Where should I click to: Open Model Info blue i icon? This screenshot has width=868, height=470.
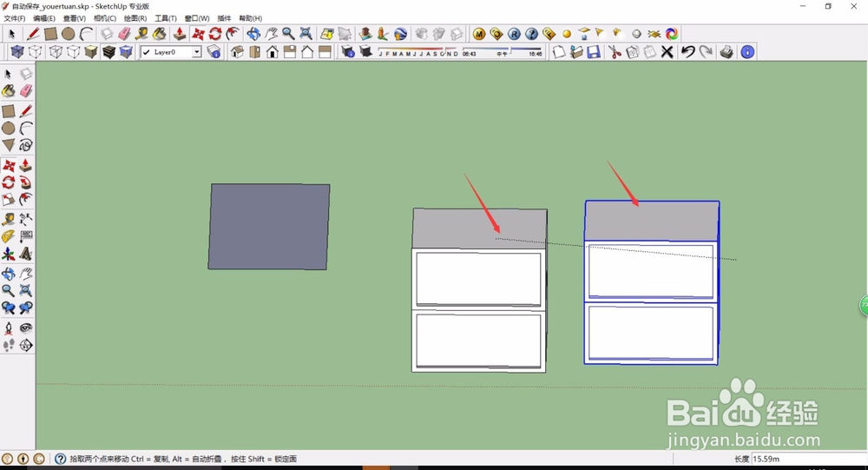[x=747, y=52]
